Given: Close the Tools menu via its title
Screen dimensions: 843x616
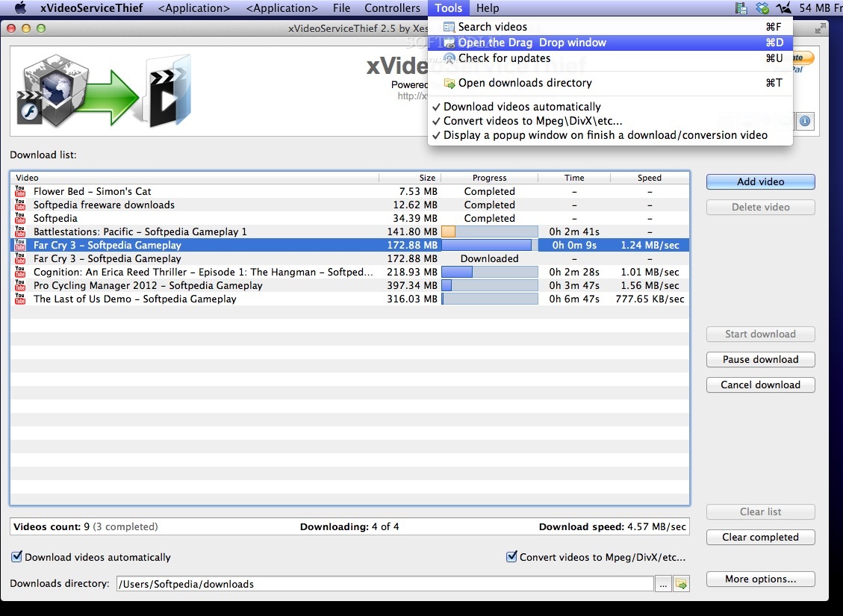Looking at the screenshot, I should click(449, 8).
